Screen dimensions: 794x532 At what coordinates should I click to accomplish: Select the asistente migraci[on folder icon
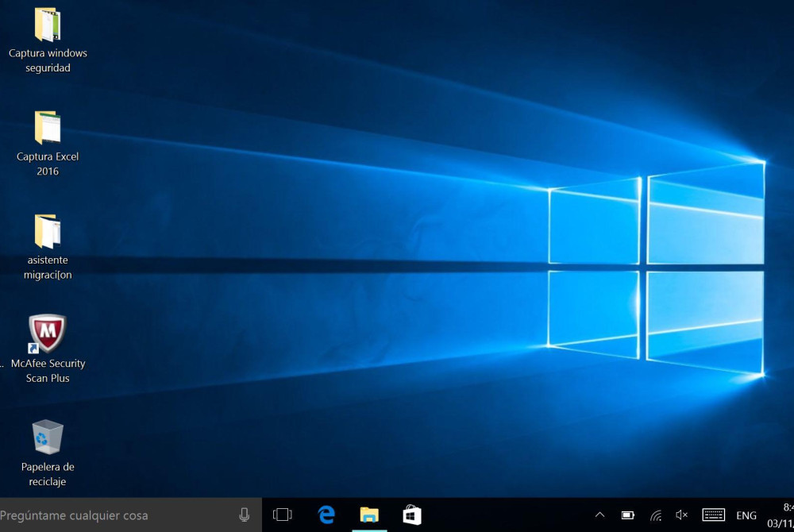click(x=48, y=231)
